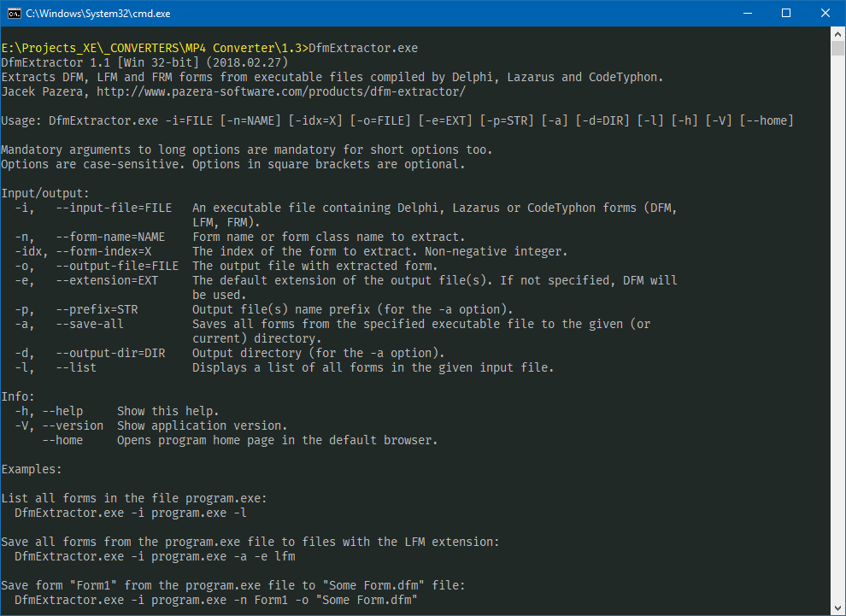The height and width of the screenshot is (616, 846).
Task: Click the '--input-file=FILE' option text
Action: coord(114,208)
